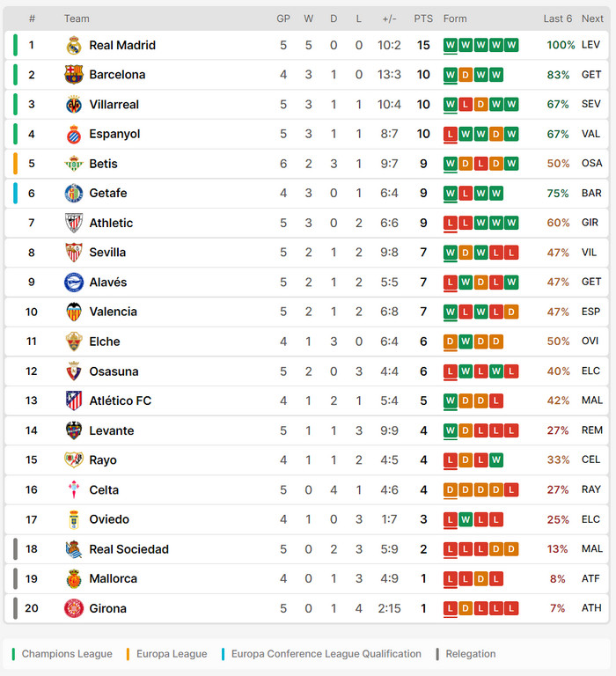Click the Girona club crest icon
Image resolution: width=616 pixels, height=676 pixels.
[74, 608]
